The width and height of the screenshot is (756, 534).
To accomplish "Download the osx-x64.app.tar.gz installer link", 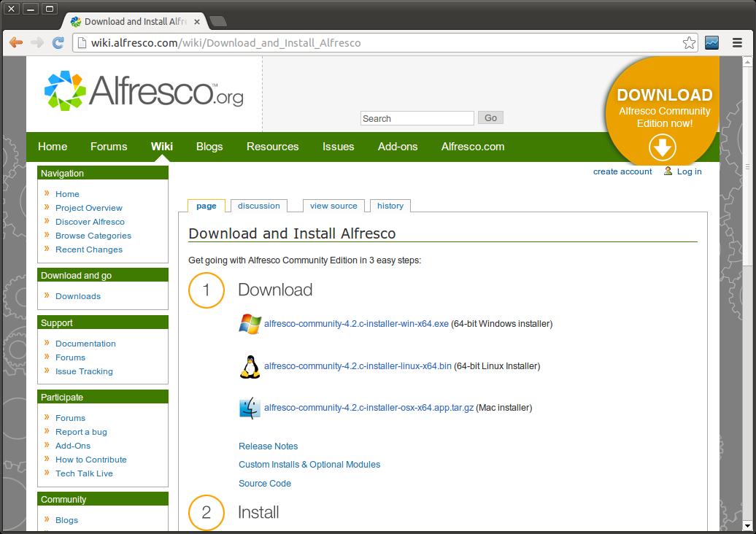I will click(x=369, y=408).
